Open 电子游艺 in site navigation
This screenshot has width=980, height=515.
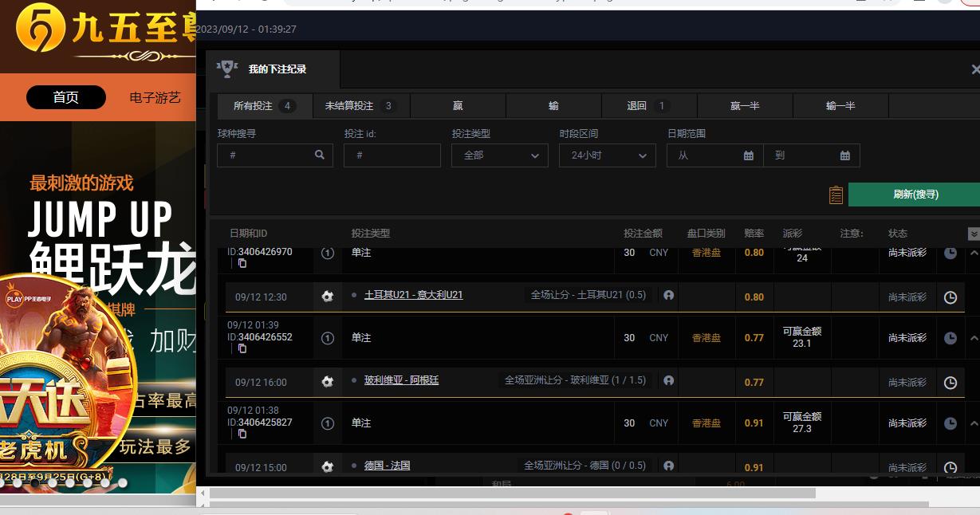(155, 97)
